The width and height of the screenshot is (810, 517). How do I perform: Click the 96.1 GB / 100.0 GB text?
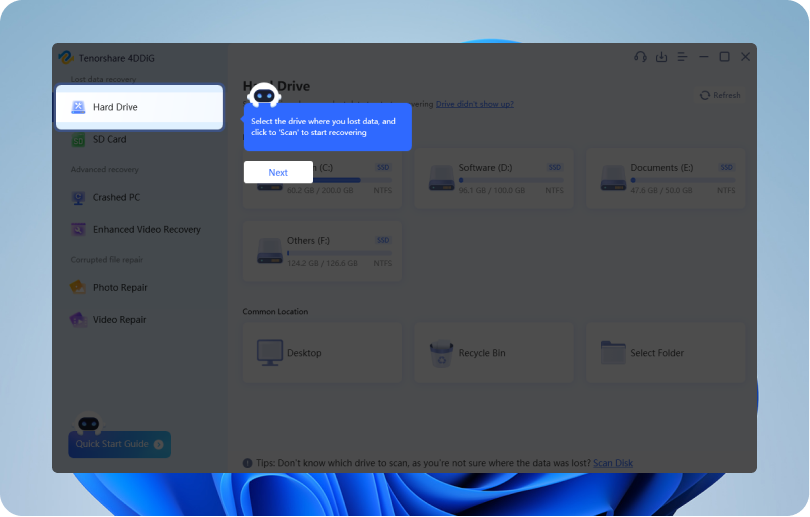pyautogui.click(x=492, y=191)
